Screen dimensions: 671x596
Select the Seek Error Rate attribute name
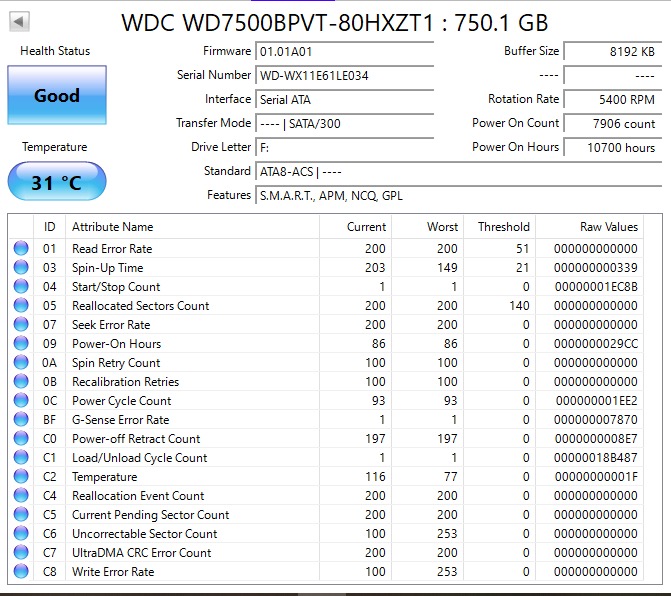pyautogui.click(x=111, y=325)
